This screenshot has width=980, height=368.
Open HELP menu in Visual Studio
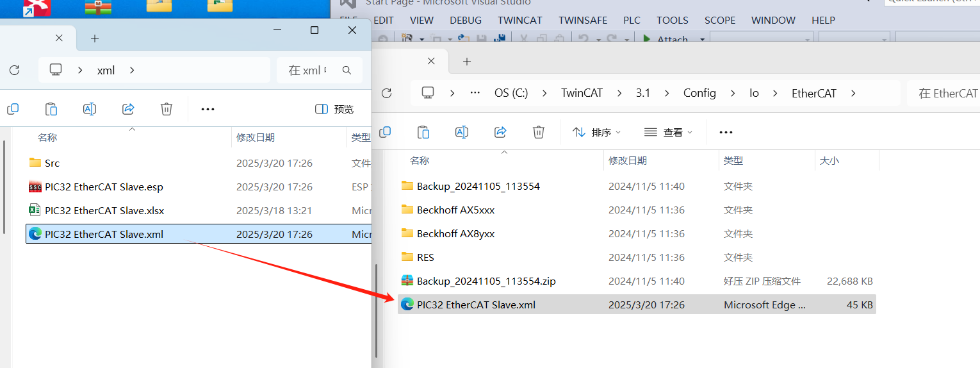tap(823, 21)
